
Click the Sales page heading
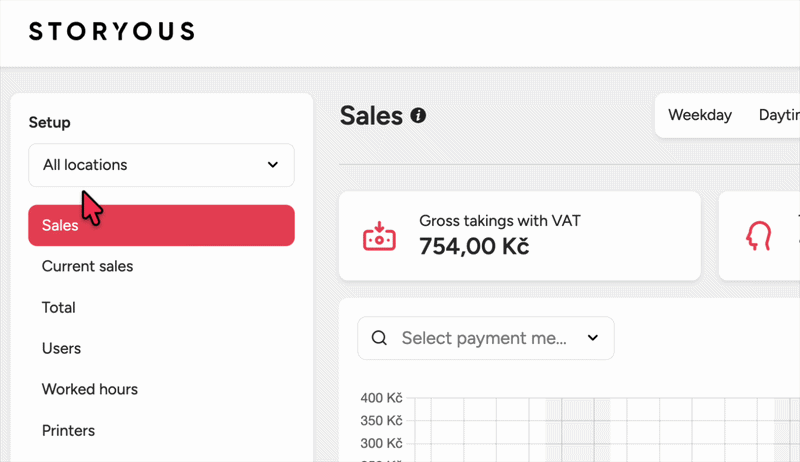(x=371, y=116)
